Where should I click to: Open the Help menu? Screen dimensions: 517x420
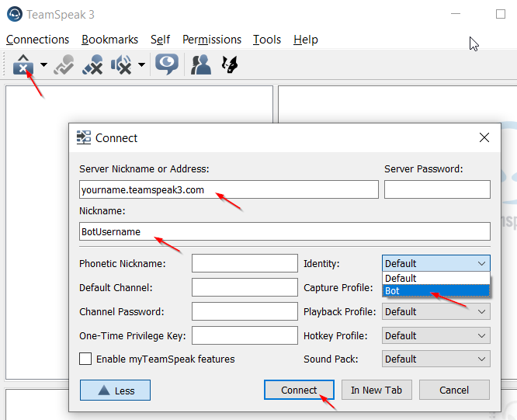[x=306, y=40]
